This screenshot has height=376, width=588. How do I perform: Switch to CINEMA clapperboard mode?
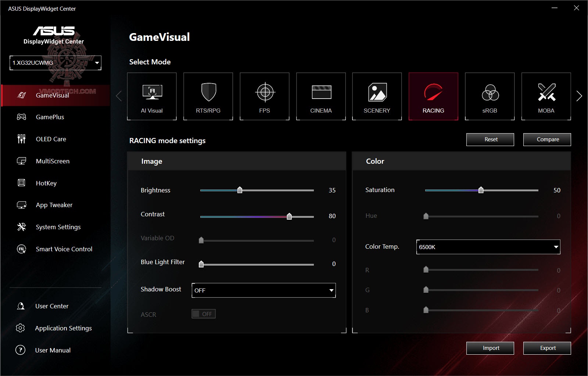(321, 96)
